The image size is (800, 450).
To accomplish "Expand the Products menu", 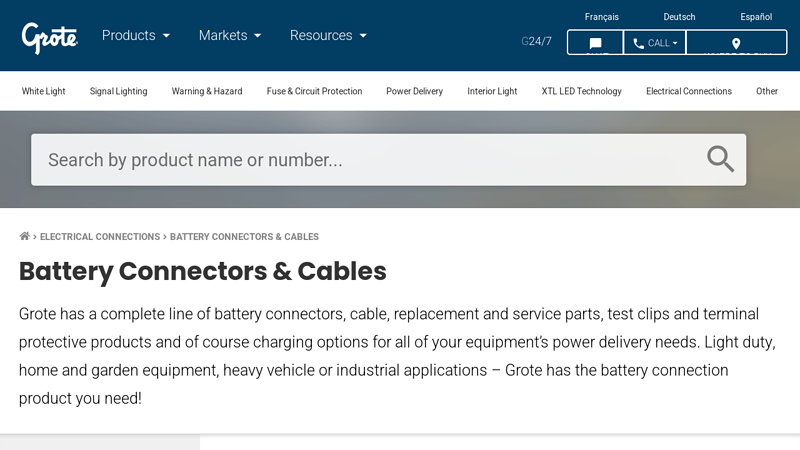I will point(136,35).
